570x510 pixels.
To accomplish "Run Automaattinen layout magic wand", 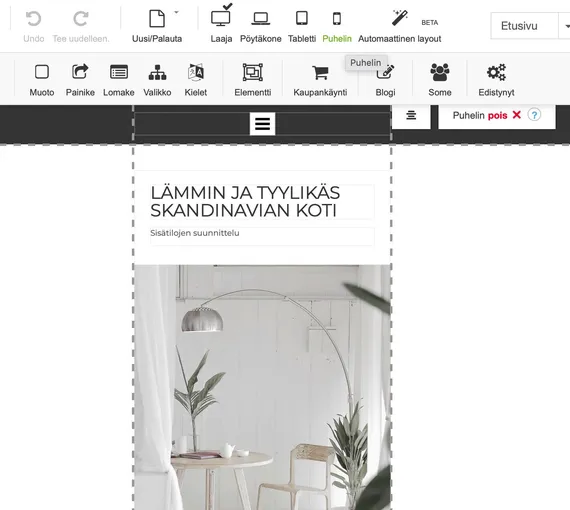I will [400, 18].
